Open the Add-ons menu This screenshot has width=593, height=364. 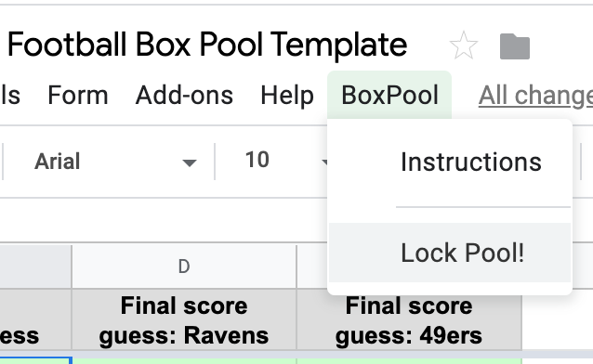[x=184, y=95]
